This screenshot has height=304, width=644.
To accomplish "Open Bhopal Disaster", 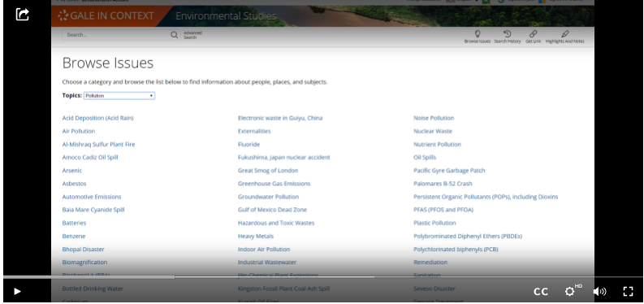I will [84, 249].
